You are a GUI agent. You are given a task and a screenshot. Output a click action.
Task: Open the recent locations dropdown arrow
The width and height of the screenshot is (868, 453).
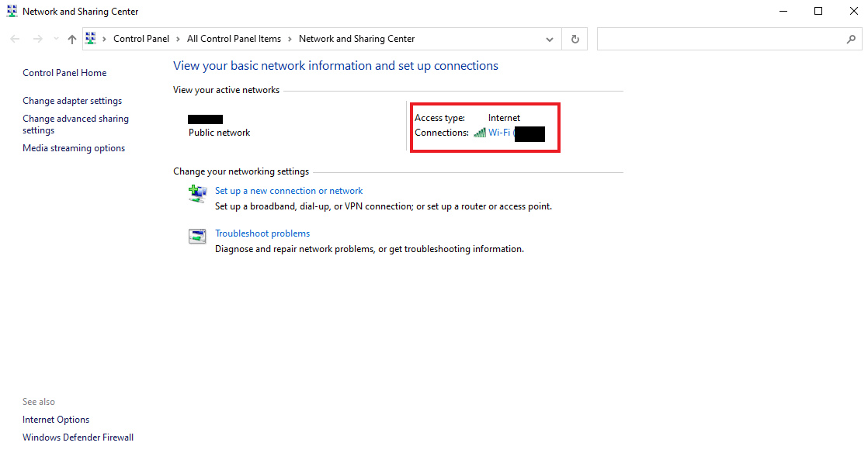(x=56, y=39)
